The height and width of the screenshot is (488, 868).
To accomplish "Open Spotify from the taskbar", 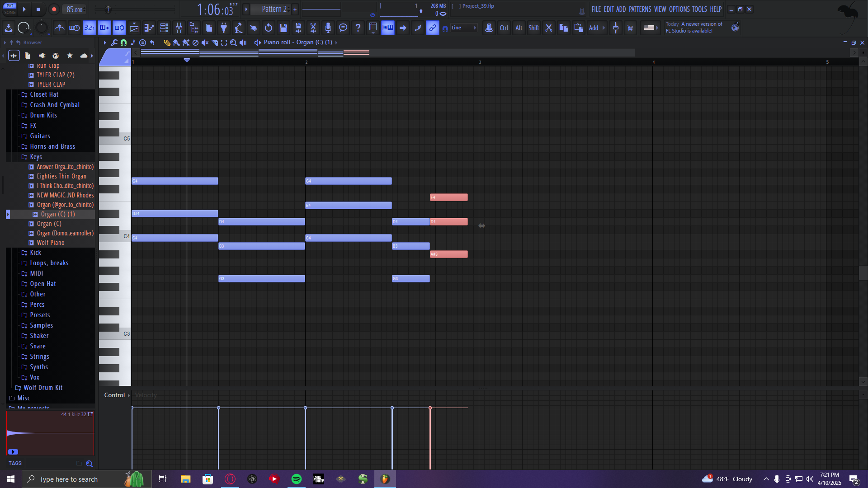I will 297,479.
